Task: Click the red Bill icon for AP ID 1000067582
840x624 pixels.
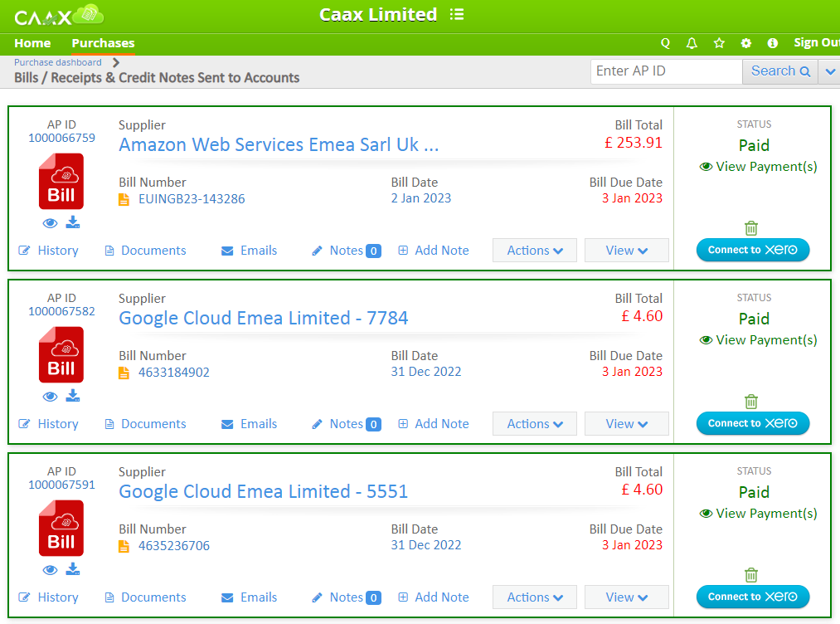Action: 61,355
